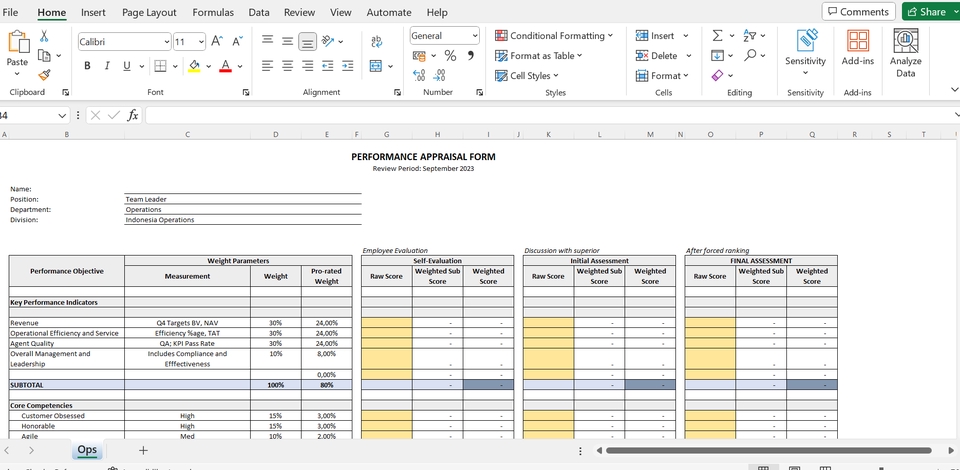The width and height of the screenshot is (960, 470).
Task: Click Merge and Center icon
Action: point(376,65)
